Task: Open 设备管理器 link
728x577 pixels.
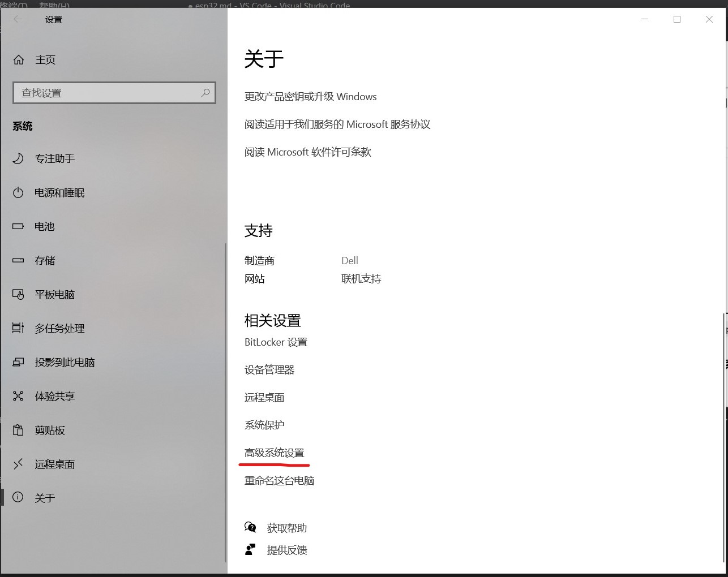Action: pos(269,370)
